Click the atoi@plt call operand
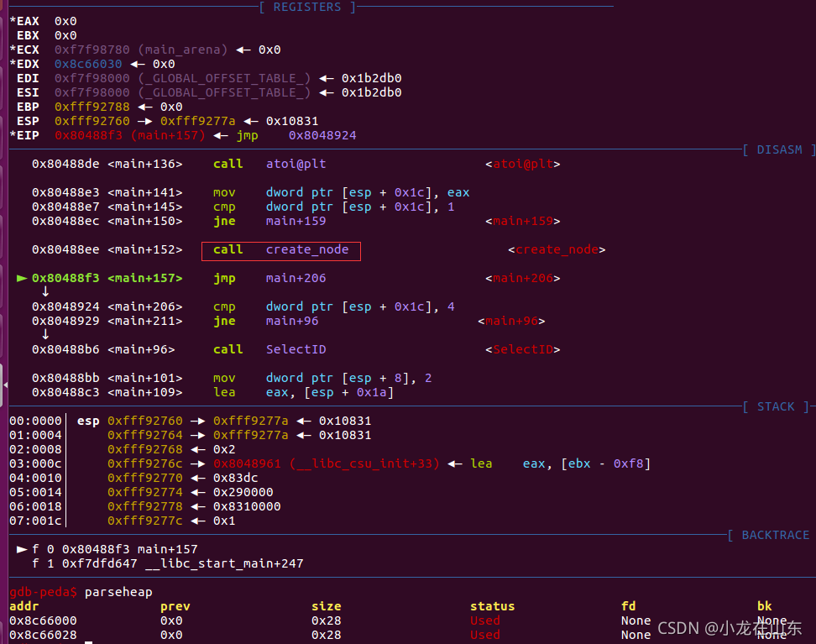The image size is (816, 644). click(296, 164)
